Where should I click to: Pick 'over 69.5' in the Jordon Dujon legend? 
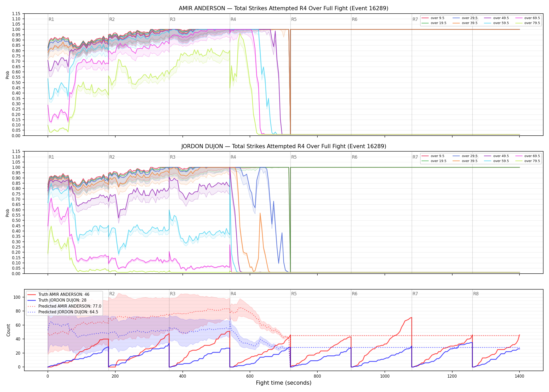tap(527, 156)
